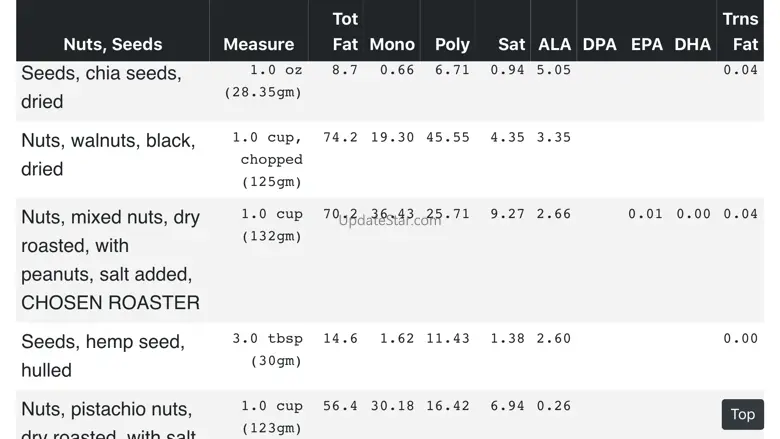Click the hulled hemp seed row name

(x=102, y=355)
